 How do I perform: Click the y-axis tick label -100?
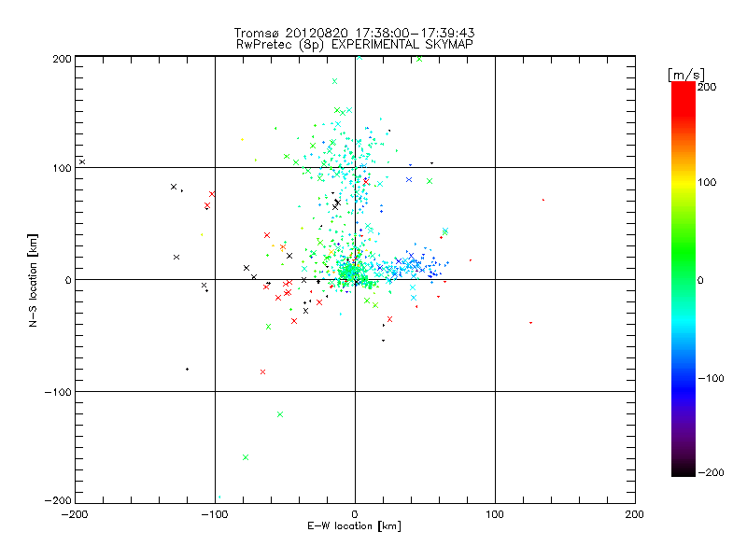click(58, 392)
